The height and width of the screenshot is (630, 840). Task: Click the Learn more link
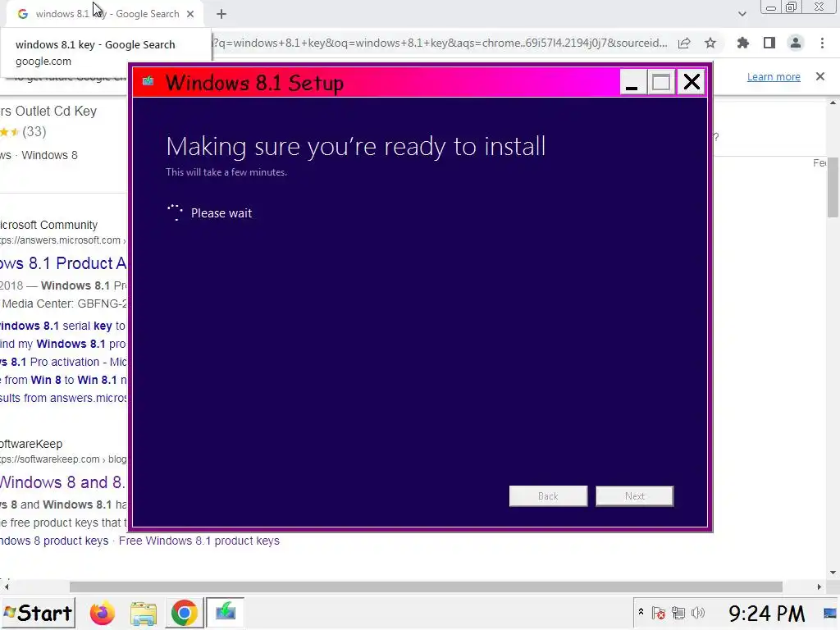point(774,76)
